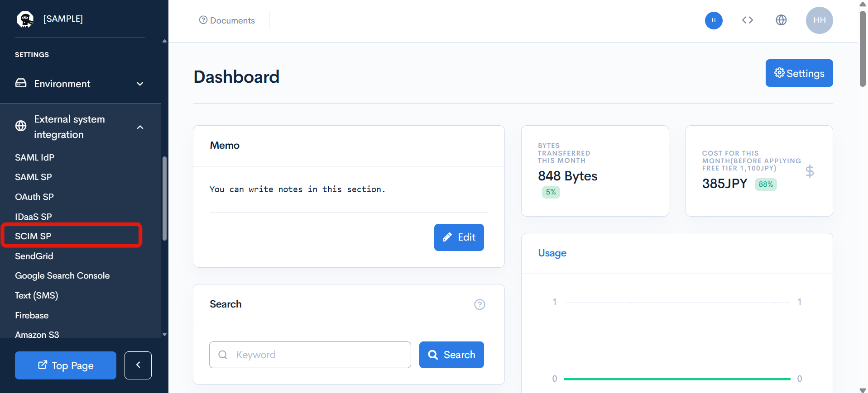Click the Settings button on Dashboard

tap(799, 73)
